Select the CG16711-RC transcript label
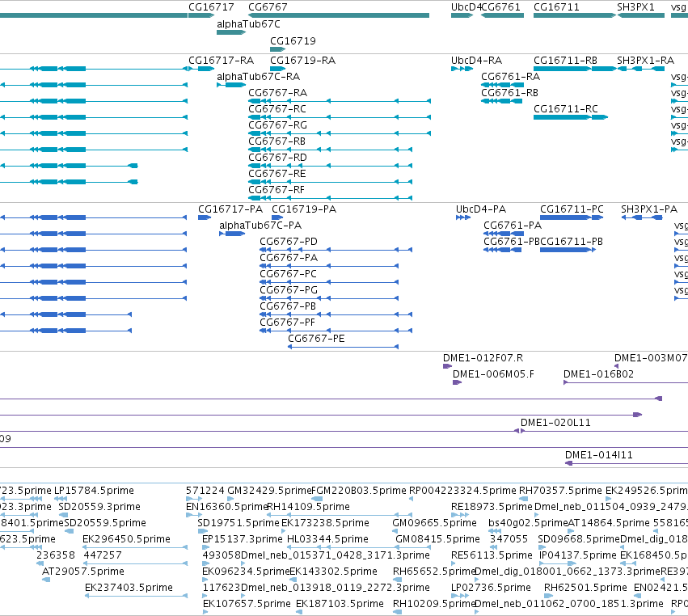688x616 pixels. click(566, 109)
